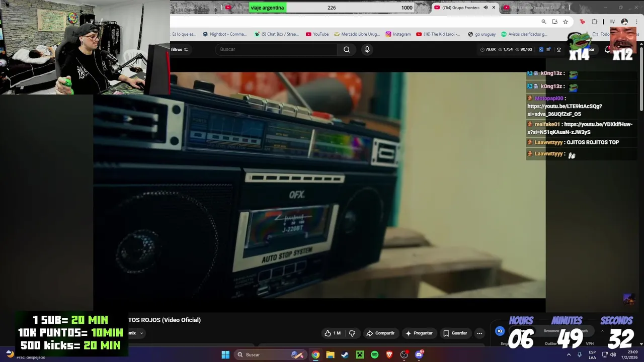Open the weather widget on taskbar
The width and height of the screenshot is (644, 362).
tap(25, 354)
